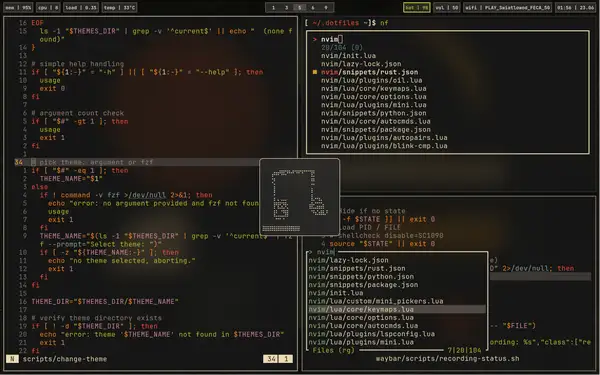Switch to workspace 6 in the bar
Image resolution: width=600 pixels, height=375 pixels.
(x=313, y=7)
